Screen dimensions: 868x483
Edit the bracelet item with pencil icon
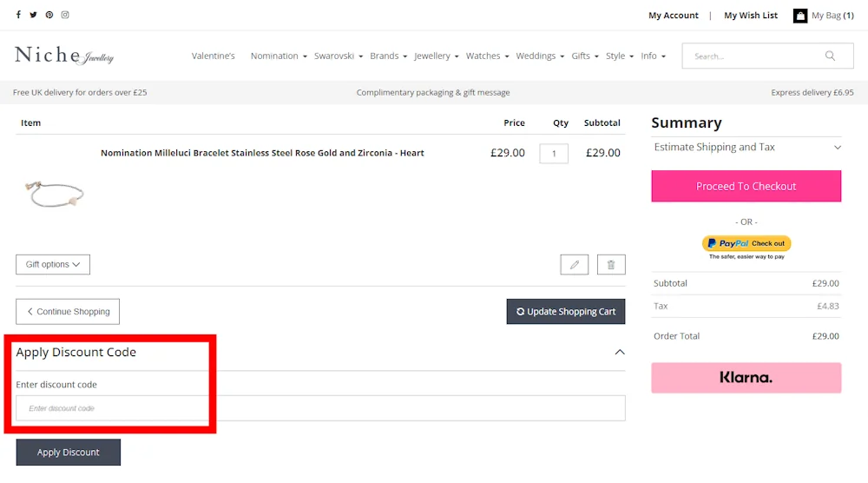574,264
